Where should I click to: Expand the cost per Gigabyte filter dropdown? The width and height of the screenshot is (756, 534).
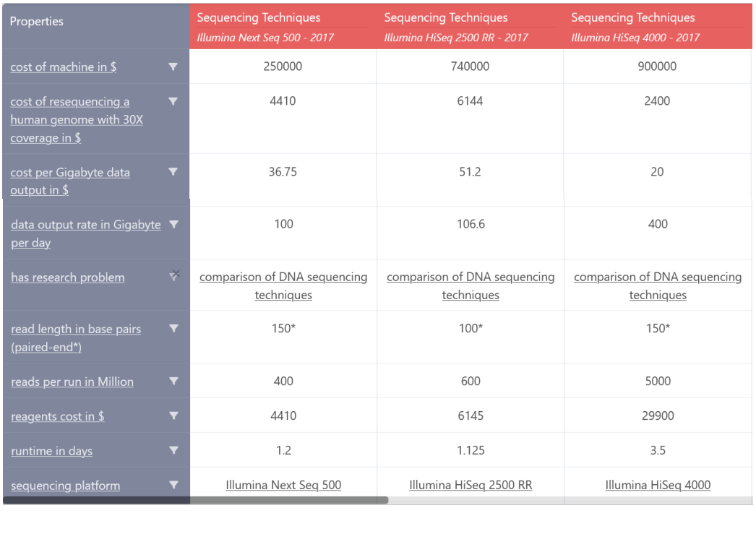[173, 171]
